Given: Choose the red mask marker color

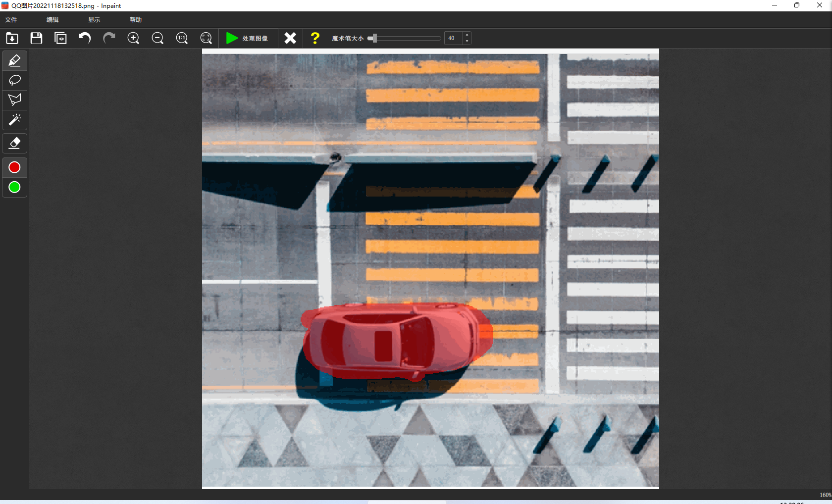Looking at the screenshot, I should coord(14,168).
